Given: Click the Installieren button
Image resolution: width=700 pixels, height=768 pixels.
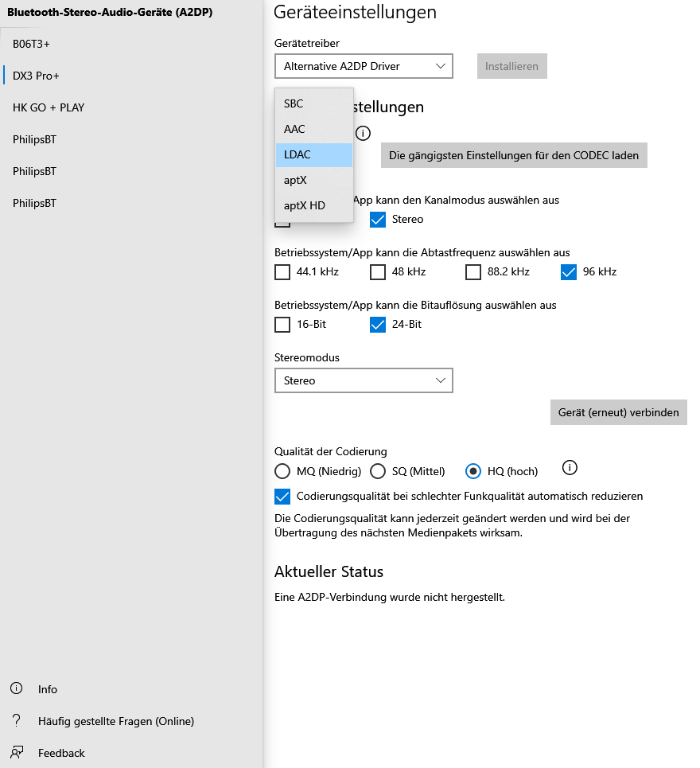Looking at the screenshot, I should click(x=512, y=66).
